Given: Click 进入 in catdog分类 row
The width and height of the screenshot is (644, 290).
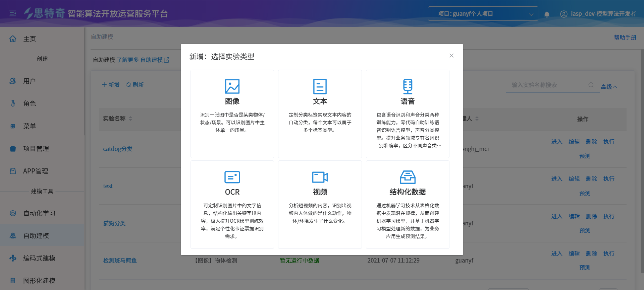Looking at the screenshot, I should tap(557, 142).
